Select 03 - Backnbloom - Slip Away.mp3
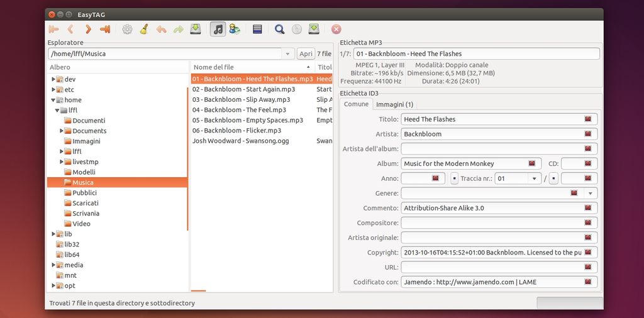The width and height of the screenshot is (644, 318). click(x=241, y=99)
